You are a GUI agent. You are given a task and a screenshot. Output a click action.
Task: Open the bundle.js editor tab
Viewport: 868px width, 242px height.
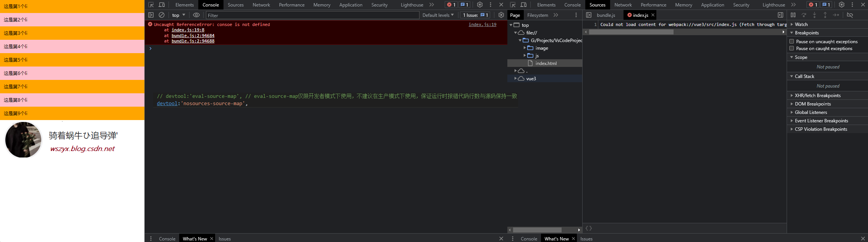pyautogui.click(x=606, y=15)
